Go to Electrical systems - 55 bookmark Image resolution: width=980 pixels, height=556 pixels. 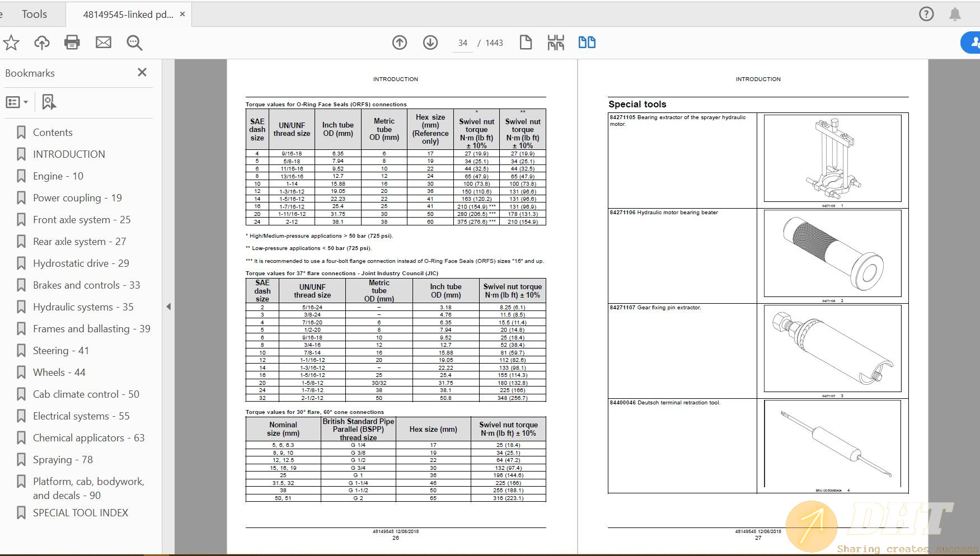point(81,416)
